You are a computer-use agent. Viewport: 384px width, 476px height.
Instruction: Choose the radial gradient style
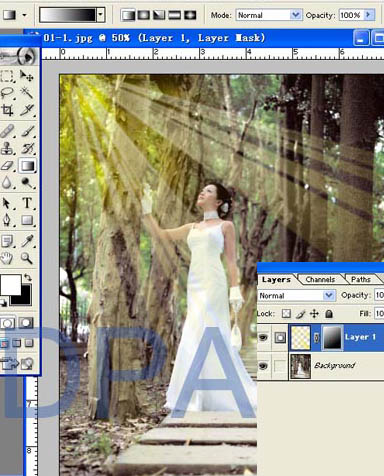tap(144, 15)
